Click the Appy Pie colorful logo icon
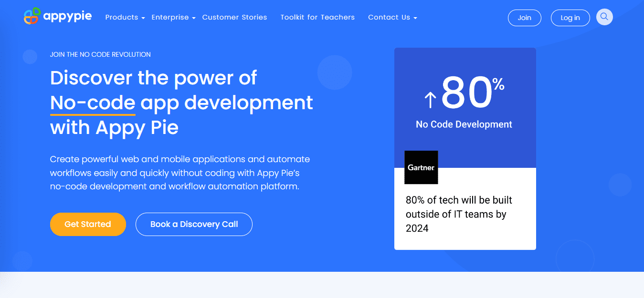This screenshot has width=644, height=298. point(32,17)
